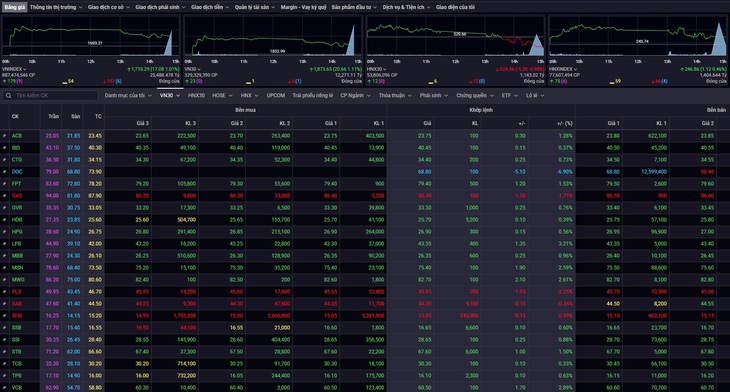
Task: Sort by the Sàn column header
Action: click(75, 116)
